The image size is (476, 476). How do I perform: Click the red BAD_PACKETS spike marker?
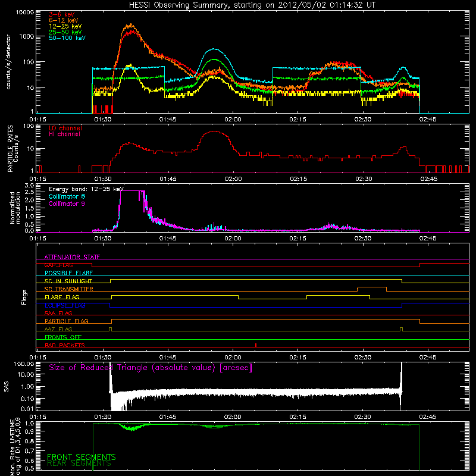coord(256,345)
